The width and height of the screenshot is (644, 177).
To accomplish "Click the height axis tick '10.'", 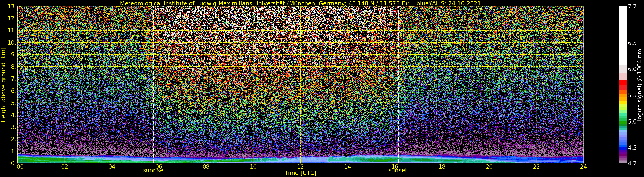I will 12,43.
